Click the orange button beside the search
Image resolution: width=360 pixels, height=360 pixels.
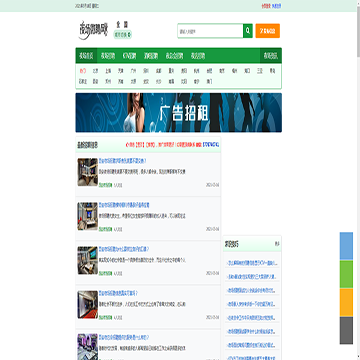(x=268, y=31)
